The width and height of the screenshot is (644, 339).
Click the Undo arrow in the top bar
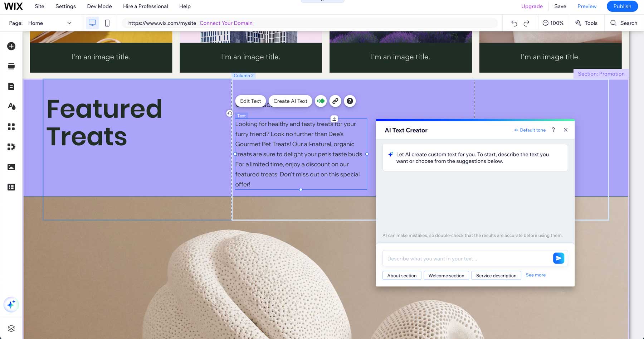coord(514,23)
